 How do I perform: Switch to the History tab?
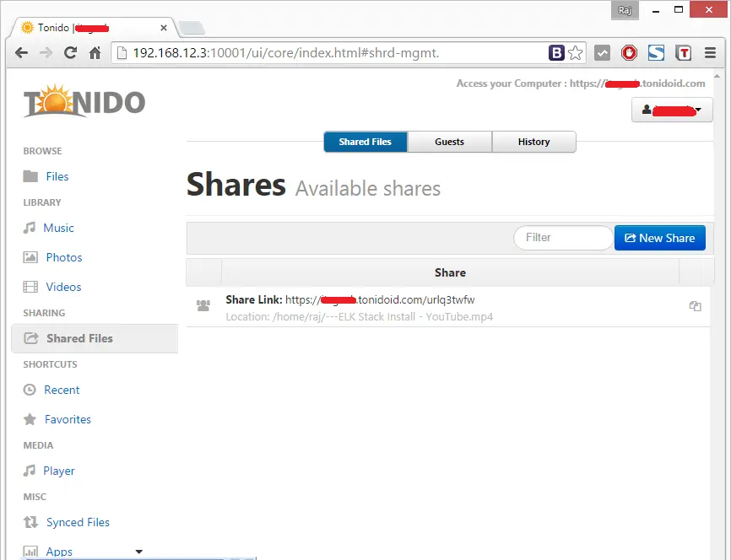pyautogui.click(x=533, y=142)
